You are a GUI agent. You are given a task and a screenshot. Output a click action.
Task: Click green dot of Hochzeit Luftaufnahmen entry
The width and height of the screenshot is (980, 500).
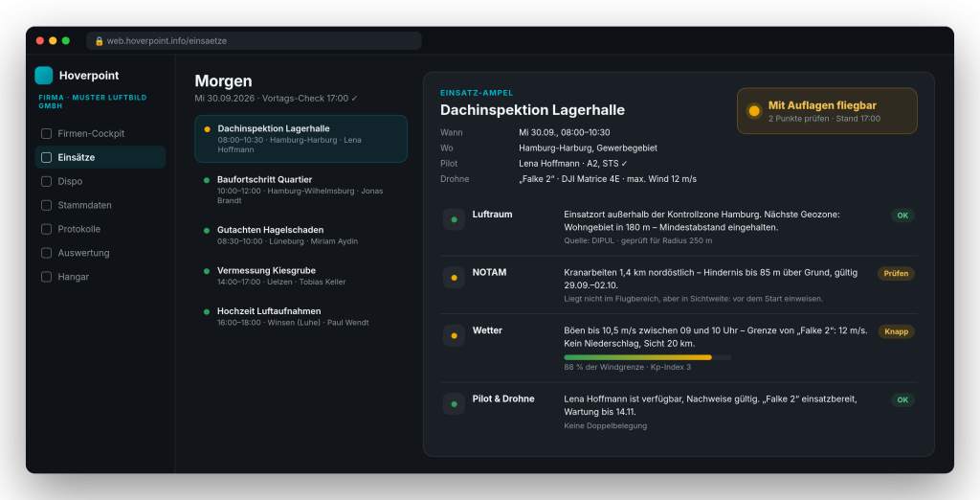[207, 311]
